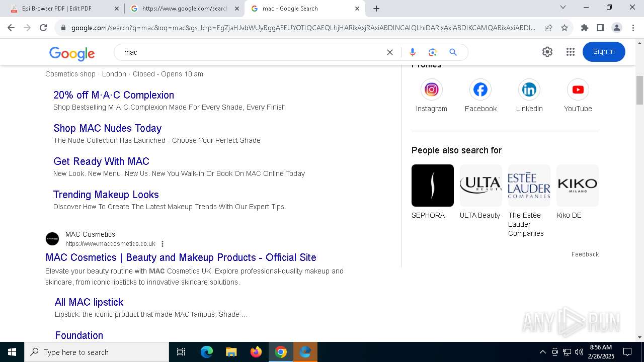Switch to the google.com/search tab
Screen dimensions: 644x362
[185, 9]
